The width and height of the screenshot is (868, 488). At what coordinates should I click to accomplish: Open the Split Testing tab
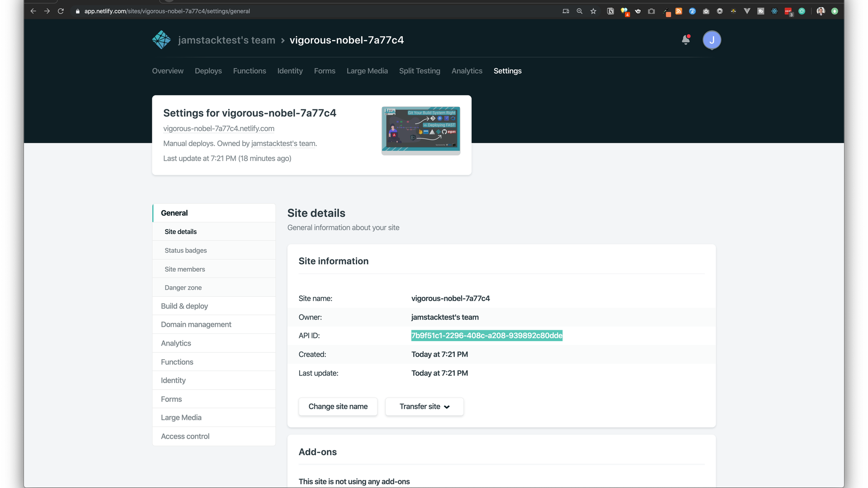point(419,71)
